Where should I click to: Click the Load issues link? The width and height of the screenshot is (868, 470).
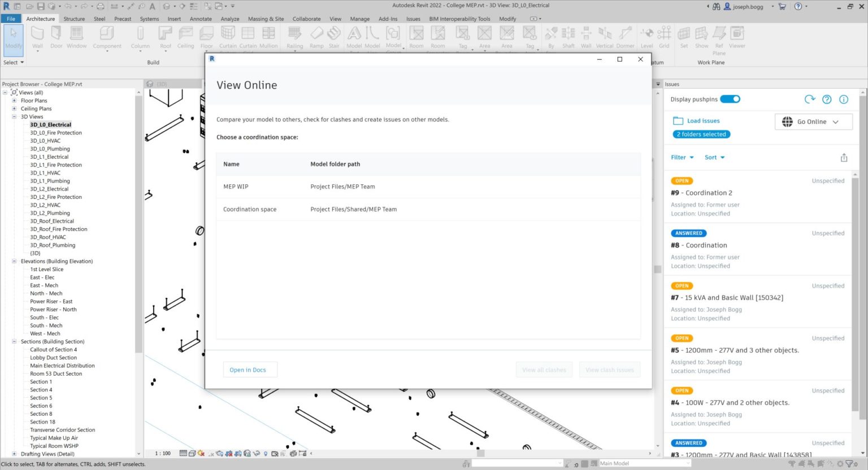(x=705, y=120)
